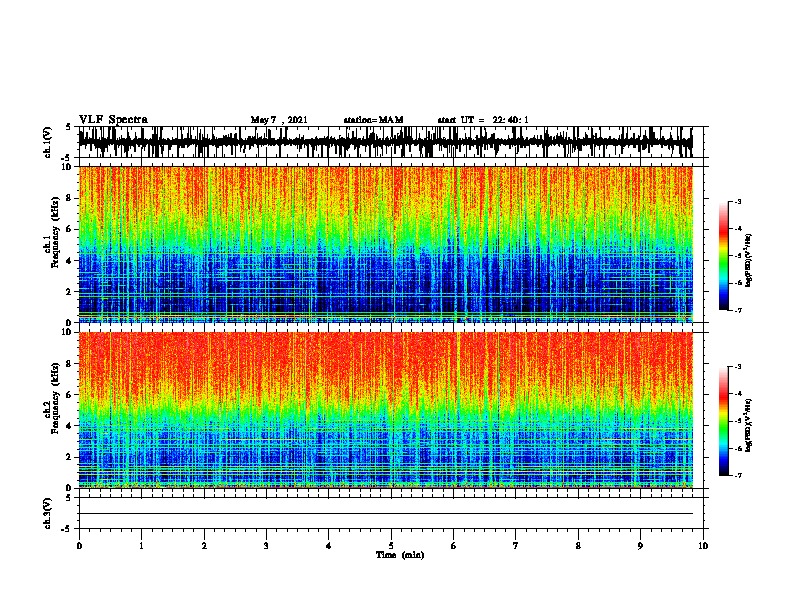Click the "-5" label on ch.2 color scale
The height and width of the screenshot is (612, 792).
point(737,421)
